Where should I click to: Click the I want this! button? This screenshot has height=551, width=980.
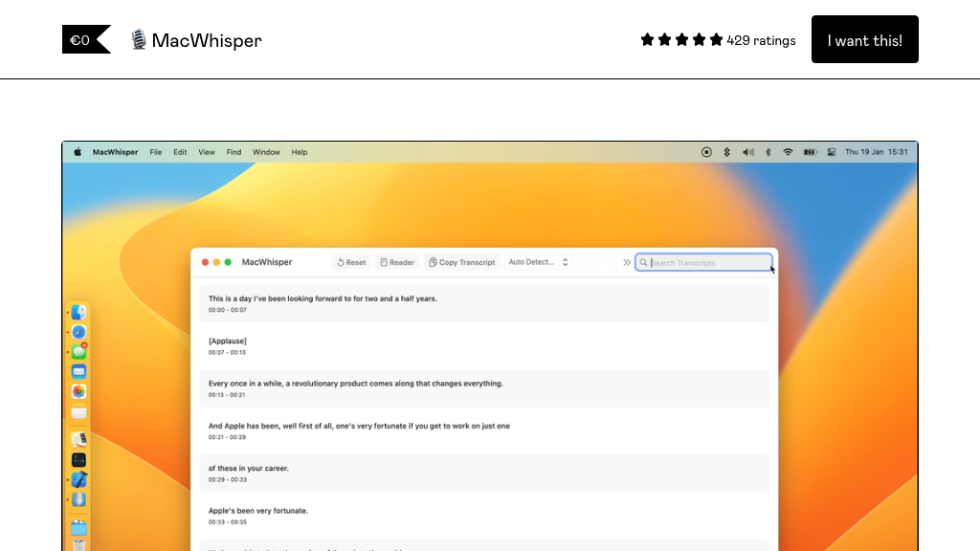tap(864, 39)
